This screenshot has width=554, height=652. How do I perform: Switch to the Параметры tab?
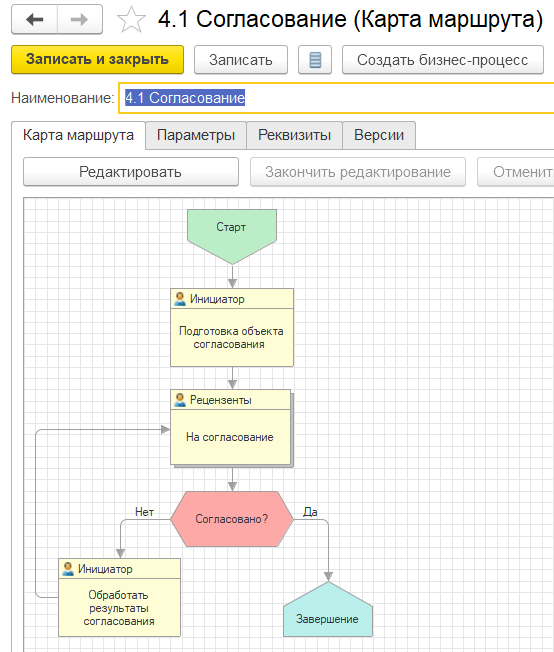(x=196, y=135)
